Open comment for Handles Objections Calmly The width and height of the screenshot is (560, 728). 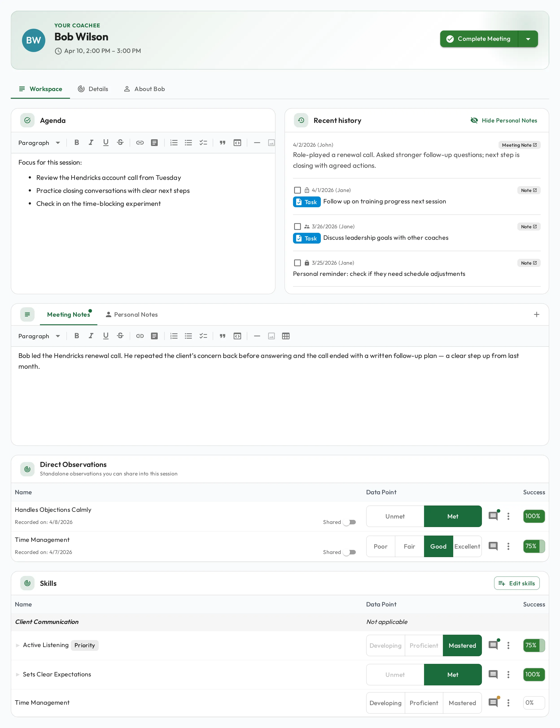[493, 516]
